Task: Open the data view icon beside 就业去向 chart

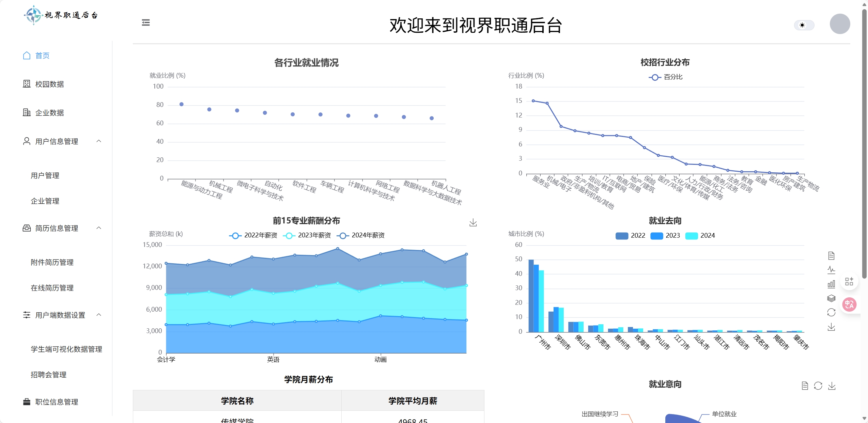Action: point(831,255)
